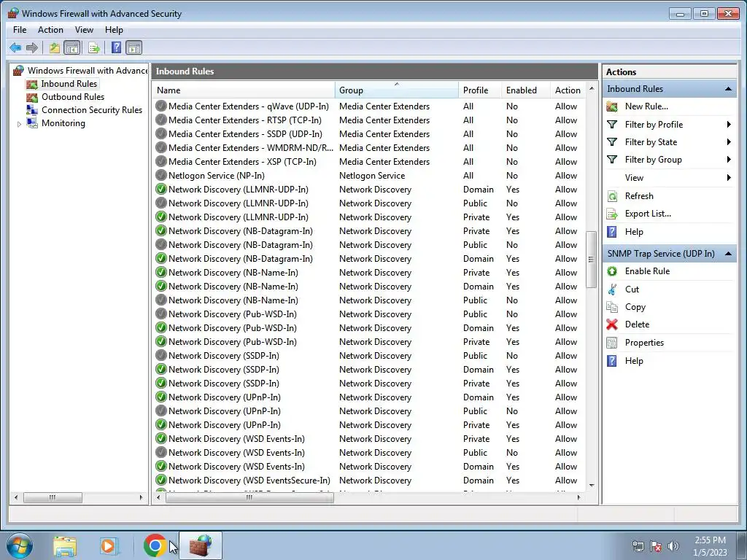Click the New Rule... action link
This screenshot has height=560, width=747.
click(646, 106)
